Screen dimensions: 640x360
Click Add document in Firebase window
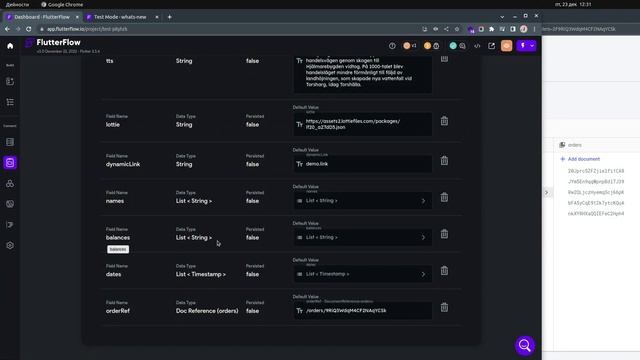click(580, 159)
